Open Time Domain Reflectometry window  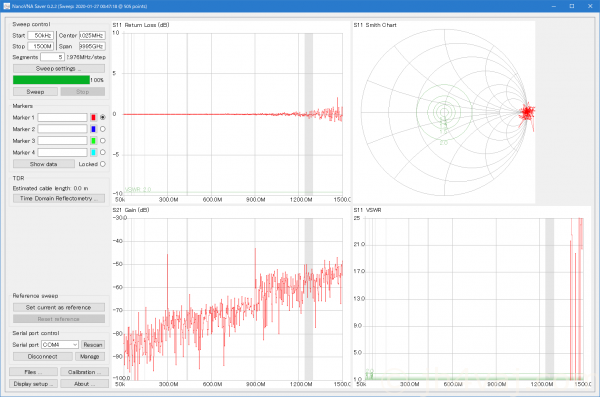59,198
